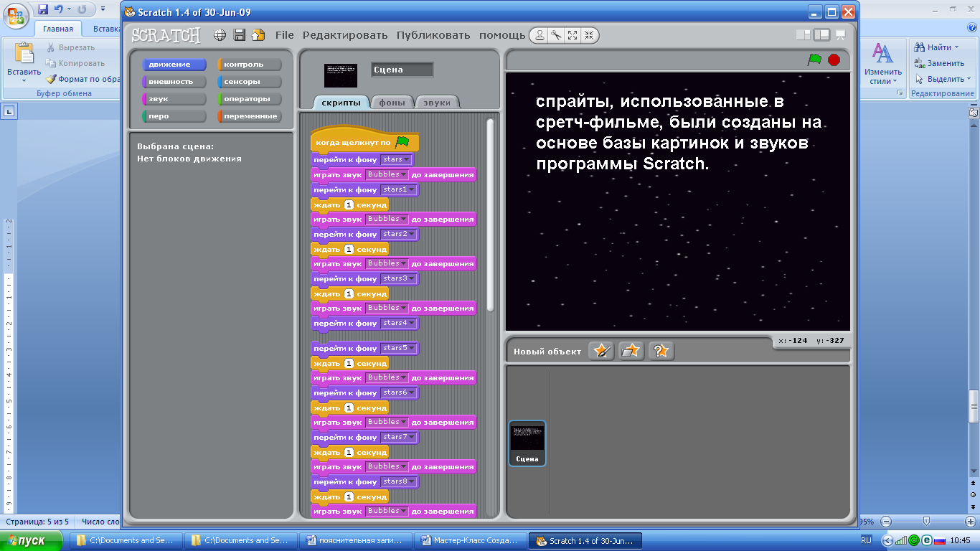
Task: Select the звук block category
Action: [174, 99]
